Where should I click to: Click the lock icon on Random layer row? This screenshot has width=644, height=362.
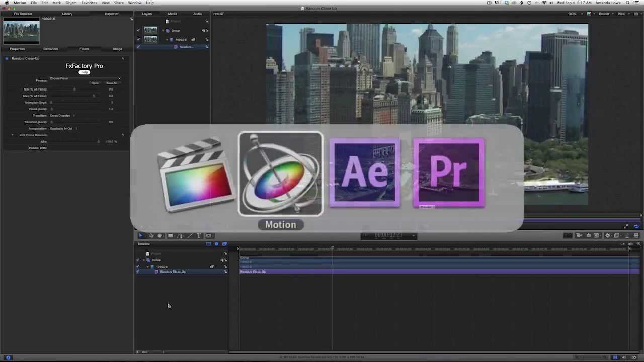click(207, 47)
